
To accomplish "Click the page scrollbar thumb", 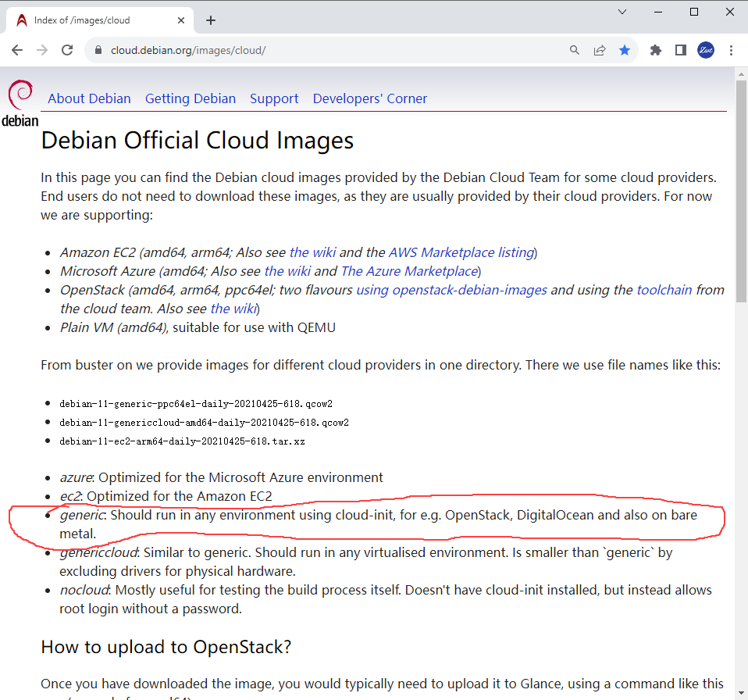I will coord(741,191).
